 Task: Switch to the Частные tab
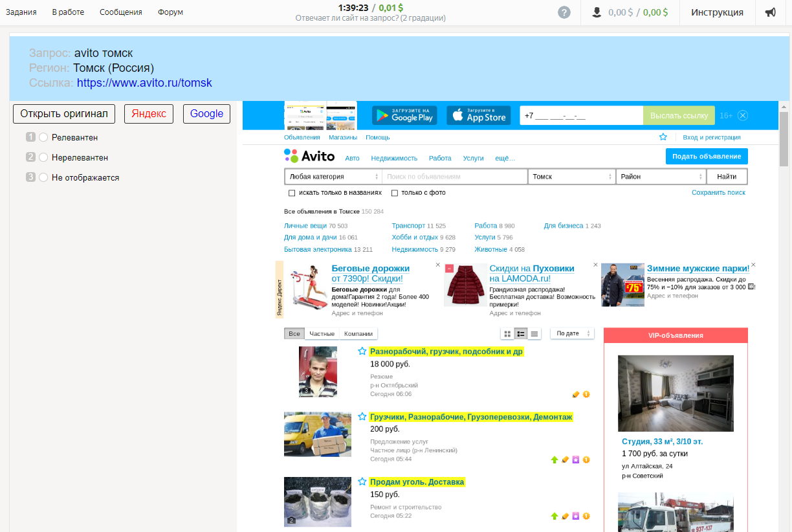click(322, 334)
